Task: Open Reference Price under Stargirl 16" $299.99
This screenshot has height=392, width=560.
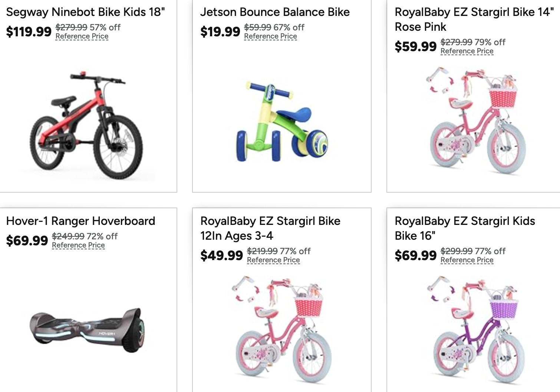Action: pyautogui.click(x=467, y=260)
